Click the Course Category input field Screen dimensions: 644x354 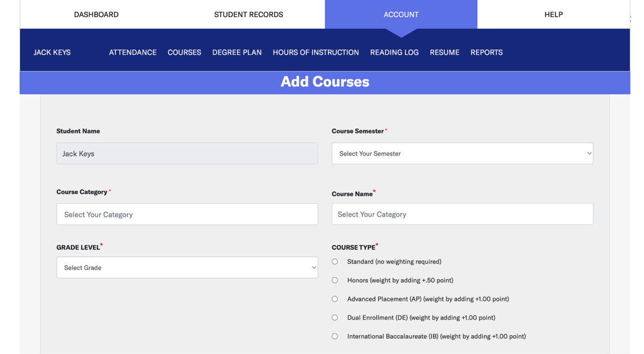click(187, 214)
